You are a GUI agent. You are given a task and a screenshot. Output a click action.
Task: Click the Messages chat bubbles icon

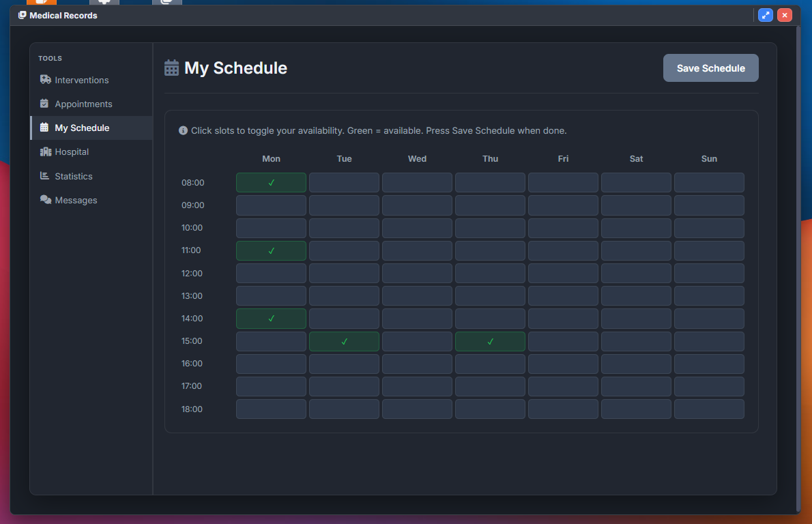click(46, 200)
